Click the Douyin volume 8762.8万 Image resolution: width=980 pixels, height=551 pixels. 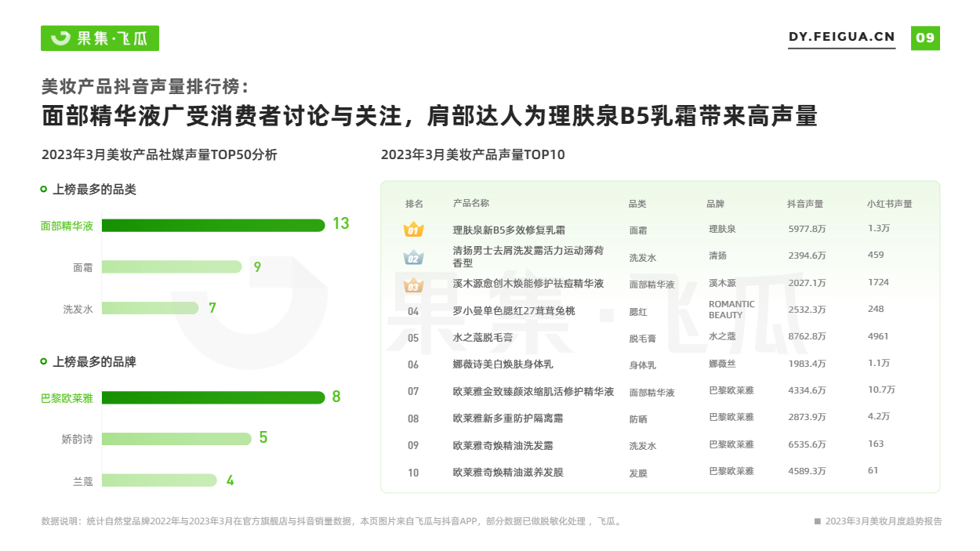click(x=807, y=336)
